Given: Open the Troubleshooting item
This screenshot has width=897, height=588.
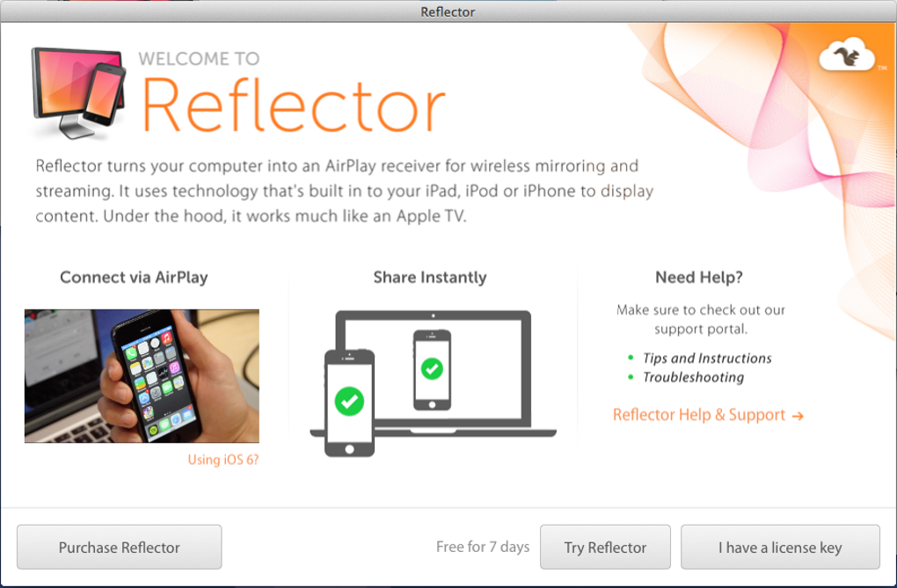Looking at the screenshot, I should coord(693,377).
